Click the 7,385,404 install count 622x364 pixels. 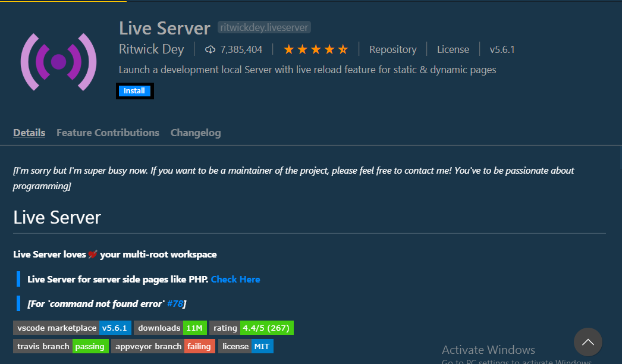(241, 49)
